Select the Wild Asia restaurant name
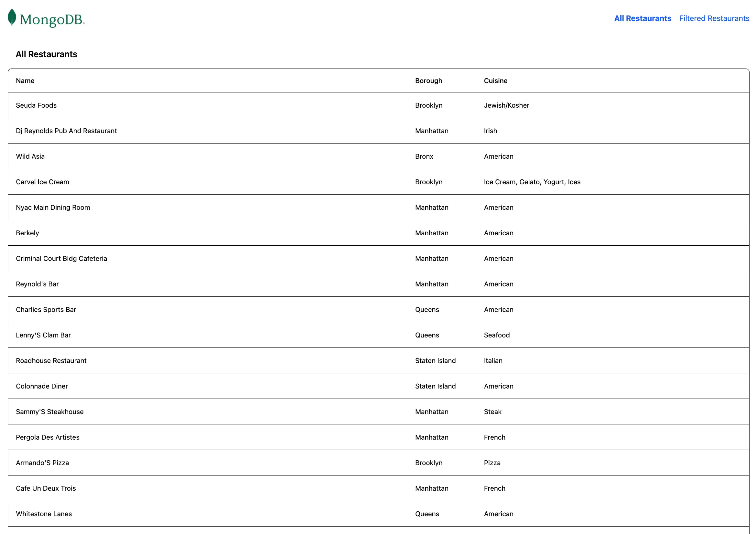 pos(30,156)
